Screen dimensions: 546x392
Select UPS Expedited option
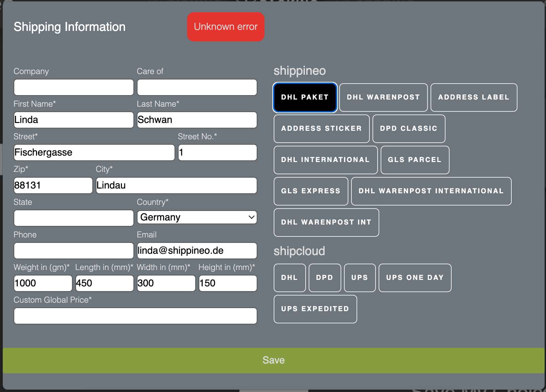pos(315,309)
